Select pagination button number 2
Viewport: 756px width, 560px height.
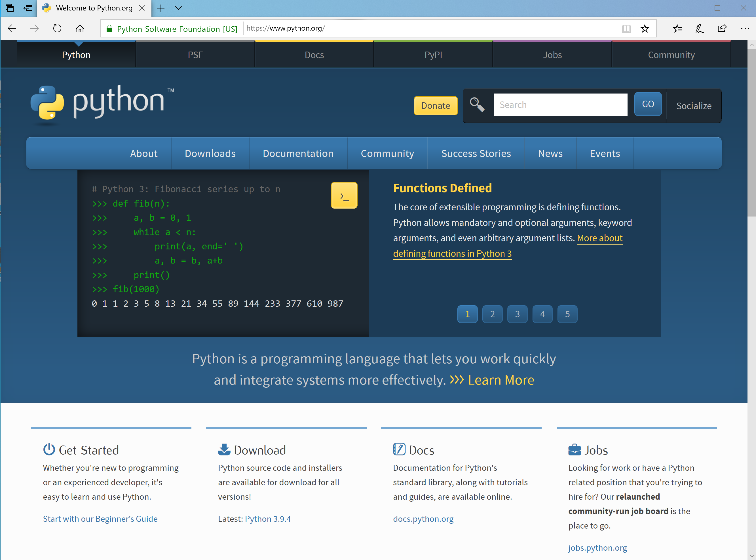point(493,313)
